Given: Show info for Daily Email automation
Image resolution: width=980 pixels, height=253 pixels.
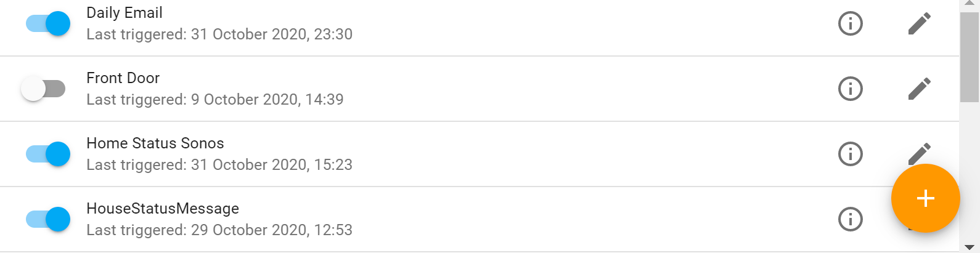Looking at the screenshot, I should tap(851, 23).
